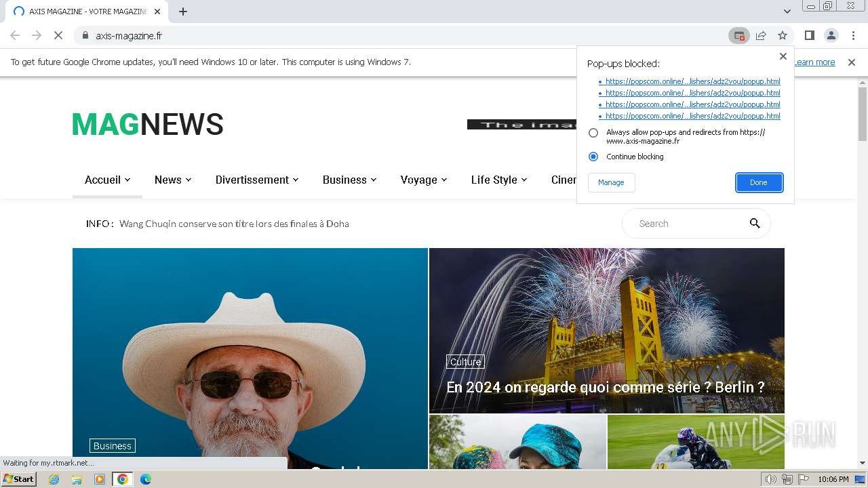Share this page icon
868x488 pixels.
pos(761,35)
